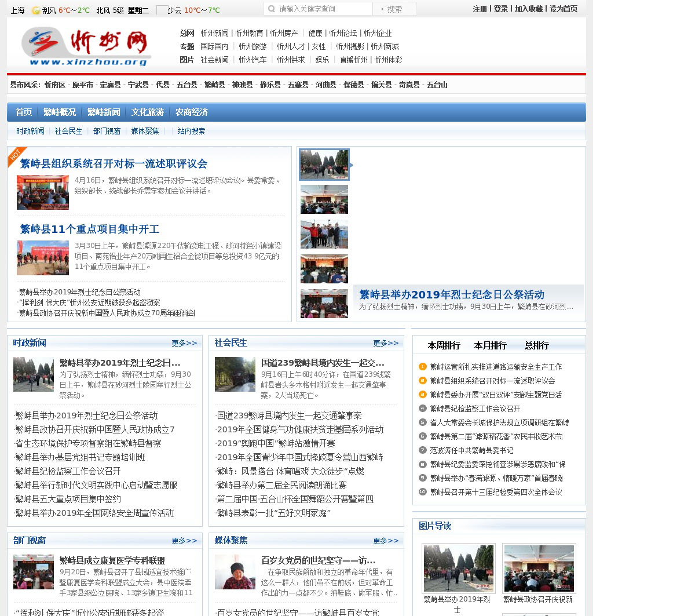Expand 更多>> in the 媒体聚焦 section

pos(386,541)
